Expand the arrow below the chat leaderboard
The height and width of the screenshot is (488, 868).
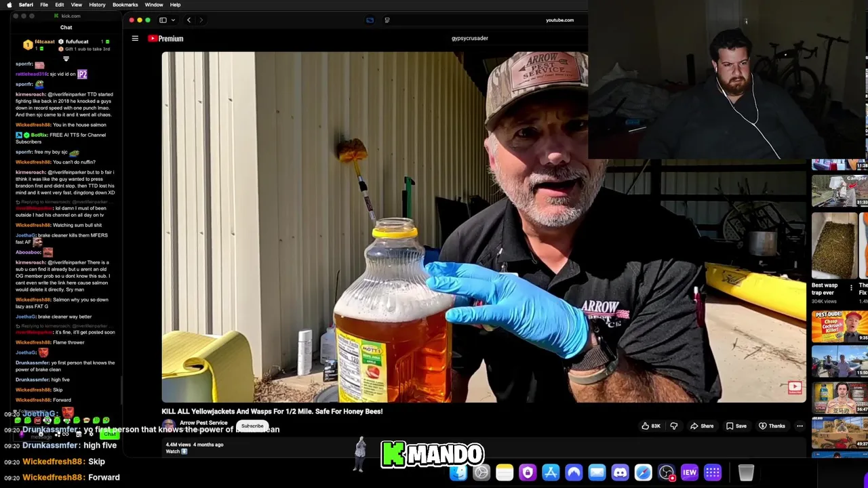(66, 59)
